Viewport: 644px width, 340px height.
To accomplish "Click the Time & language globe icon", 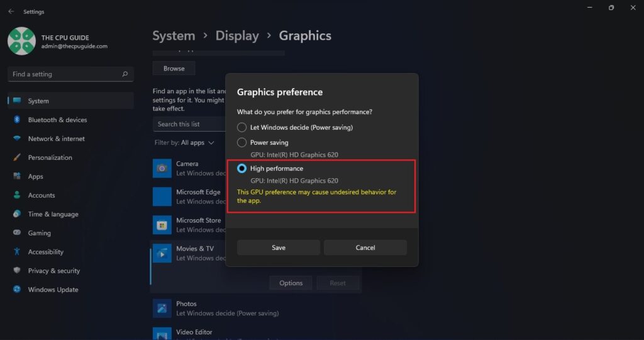I will [17, 214].
